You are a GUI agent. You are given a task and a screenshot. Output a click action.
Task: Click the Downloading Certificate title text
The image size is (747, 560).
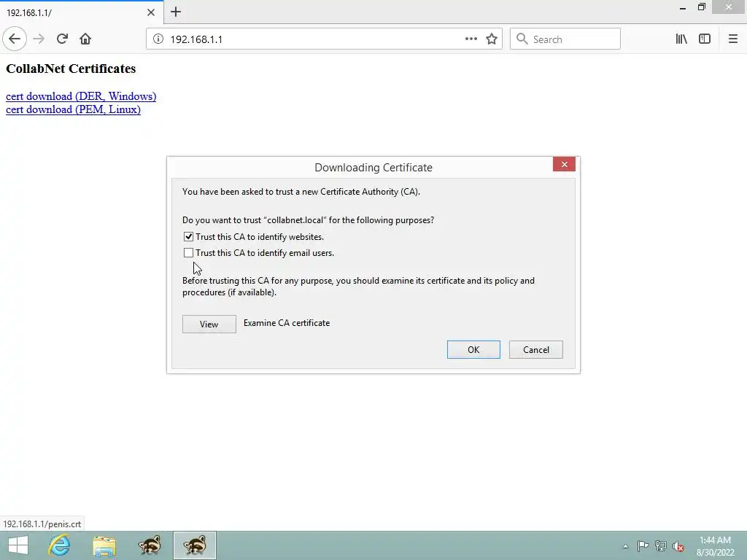point(373,168)
